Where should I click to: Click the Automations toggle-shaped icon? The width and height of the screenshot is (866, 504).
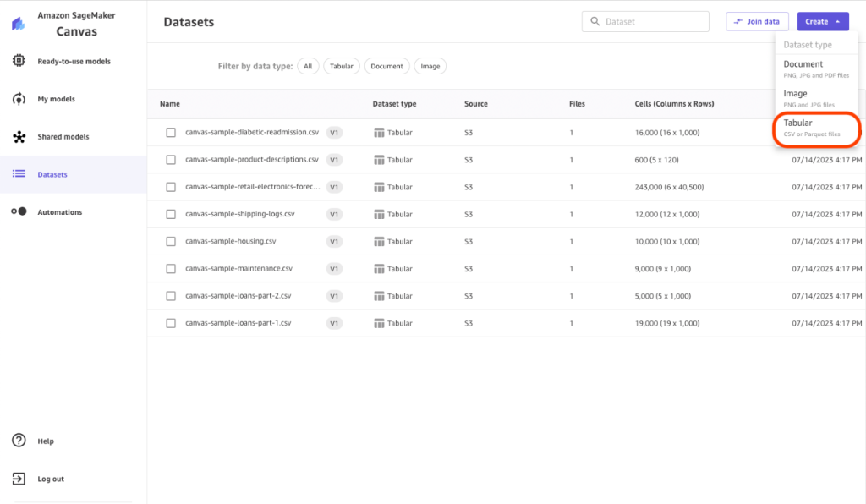[x=19, y=211]
